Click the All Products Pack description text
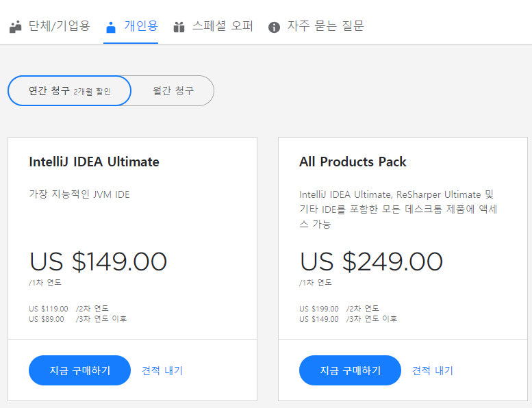The image size is (532, 408). pyautogui.click(x=397, y=209)
